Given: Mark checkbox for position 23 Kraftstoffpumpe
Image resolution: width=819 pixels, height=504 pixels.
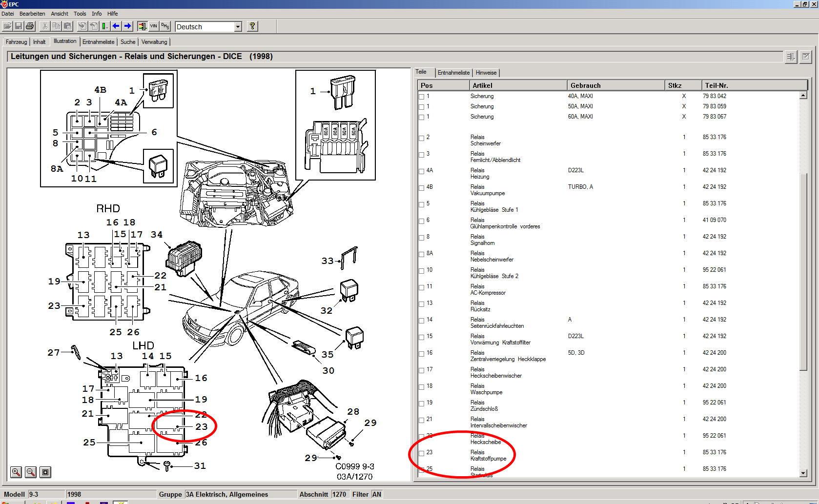Looking at the screenshot, I should (x=422, y=453).
